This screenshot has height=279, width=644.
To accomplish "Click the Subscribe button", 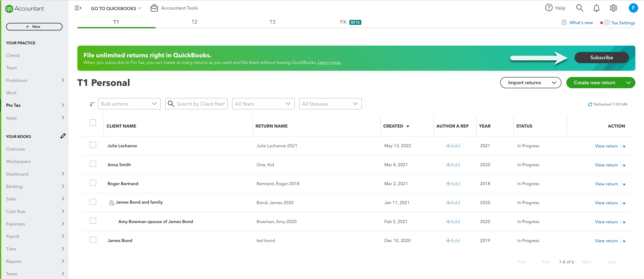I will [x=601, y=58].
